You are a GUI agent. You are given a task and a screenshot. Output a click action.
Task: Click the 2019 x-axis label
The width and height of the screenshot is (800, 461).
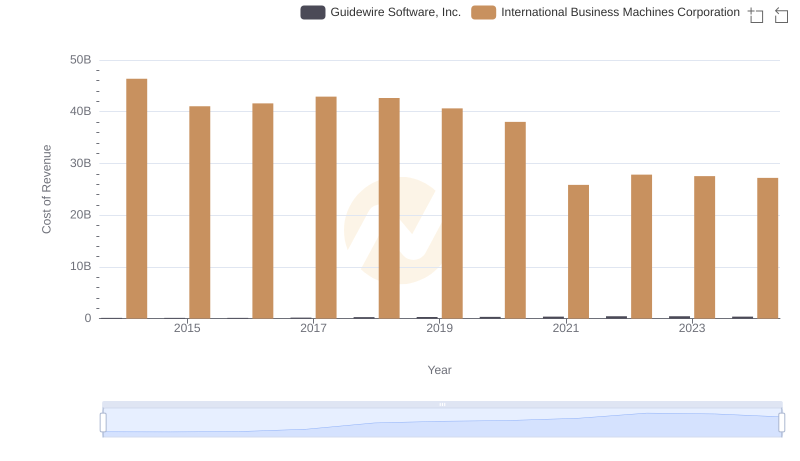coord(439,328)
